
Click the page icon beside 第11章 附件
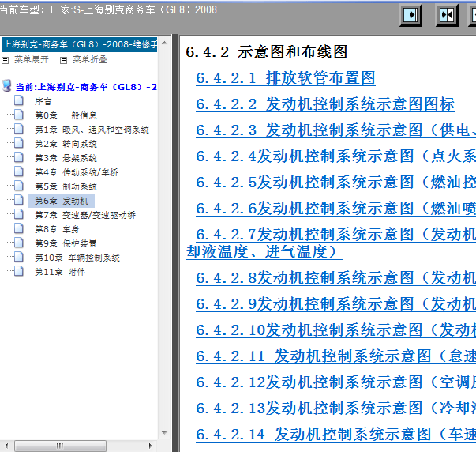(19, 271)
